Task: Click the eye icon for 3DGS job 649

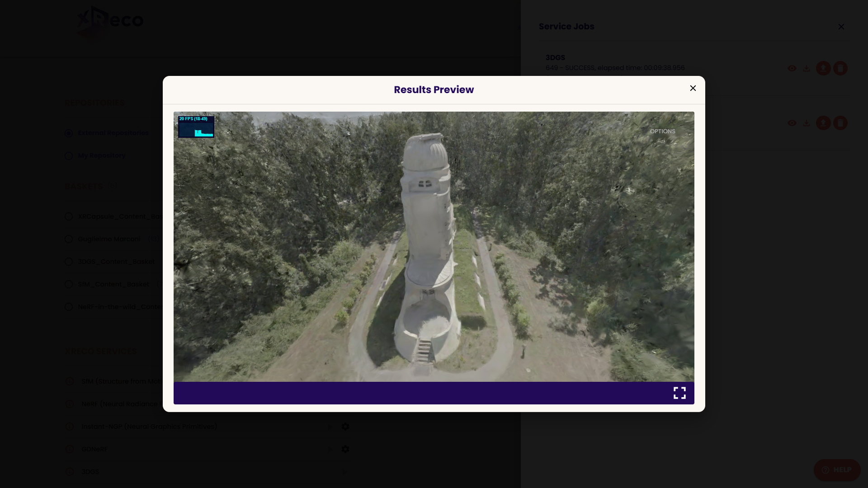Action: click(792, 69)
